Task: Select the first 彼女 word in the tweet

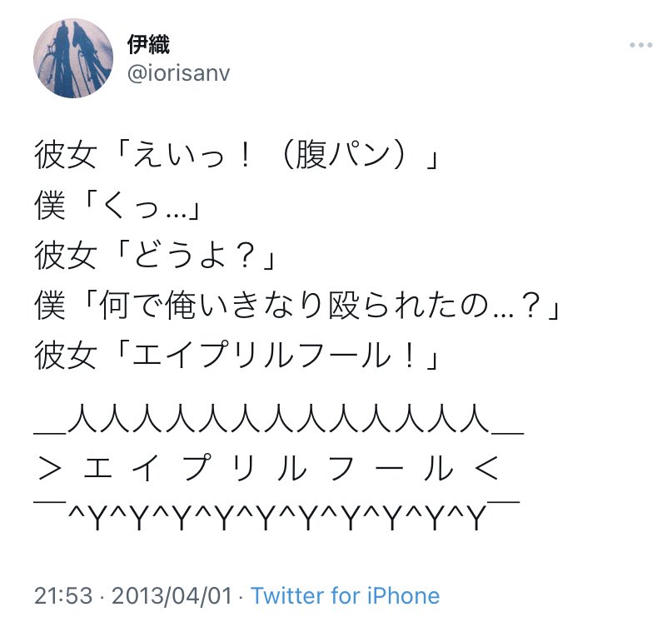Action: coord(65,155)
